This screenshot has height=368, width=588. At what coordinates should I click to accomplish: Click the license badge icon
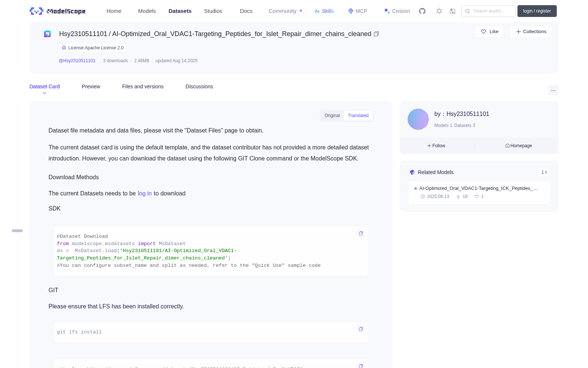tap(64, 48)
